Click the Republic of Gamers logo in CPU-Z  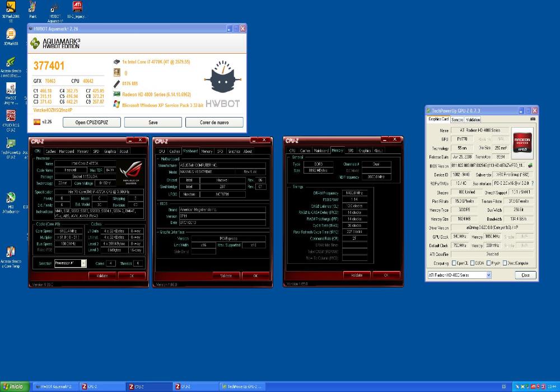coord(131,172)
